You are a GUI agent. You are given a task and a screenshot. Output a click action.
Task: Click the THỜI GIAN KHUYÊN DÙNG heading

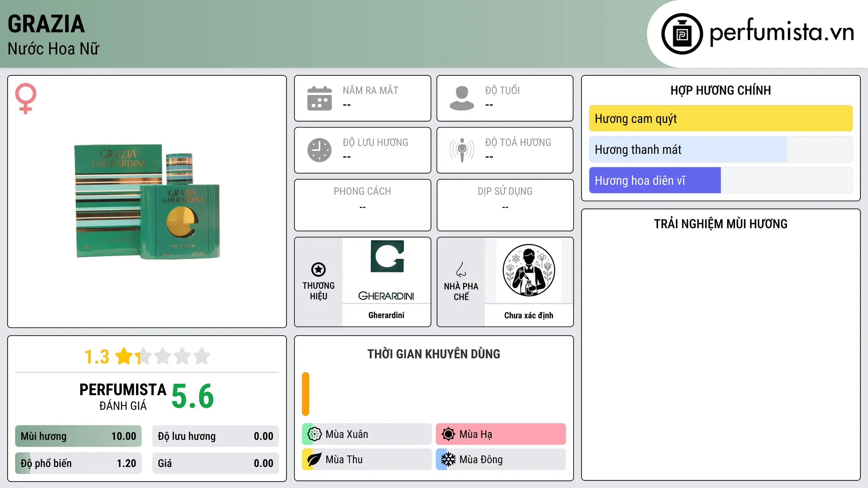click(x=434, y=354)
